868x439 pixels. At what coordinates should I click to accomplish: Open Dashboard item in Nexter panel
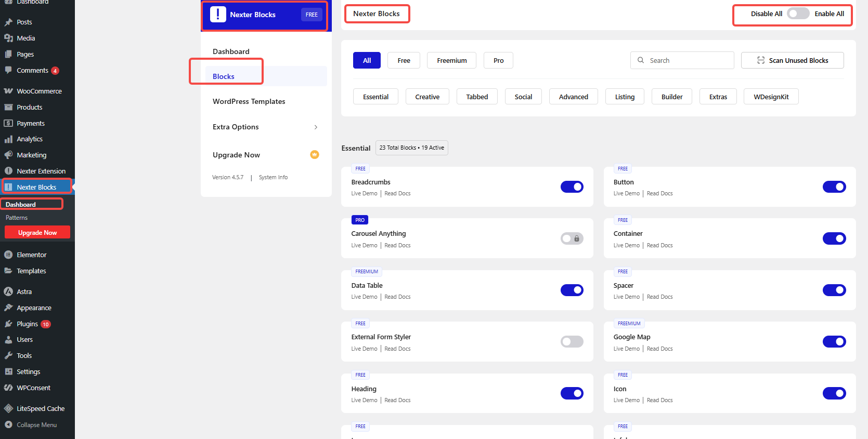(x=231, y=51)
